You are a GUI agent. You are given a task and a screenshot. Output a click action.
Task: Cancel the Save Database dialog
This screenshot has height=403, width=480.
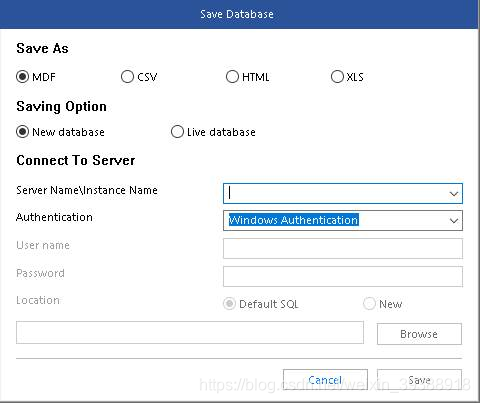325,380
